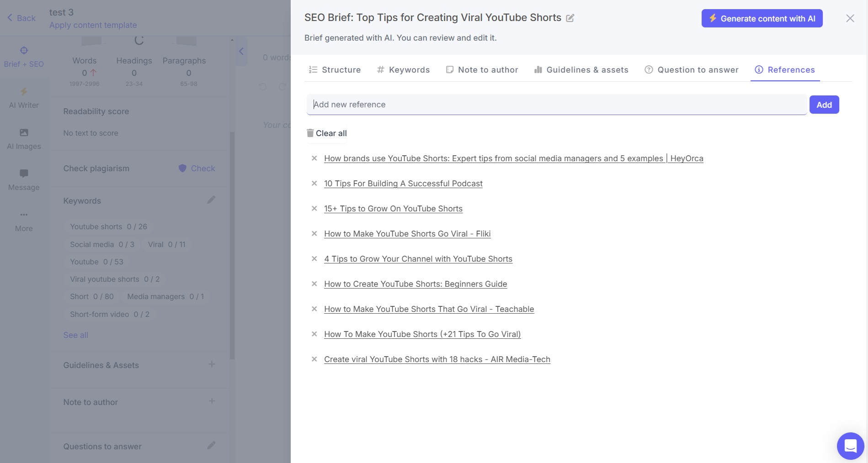Select the References tab
The height and width of the screenshot is (463, 868).
tap(785, 70)
